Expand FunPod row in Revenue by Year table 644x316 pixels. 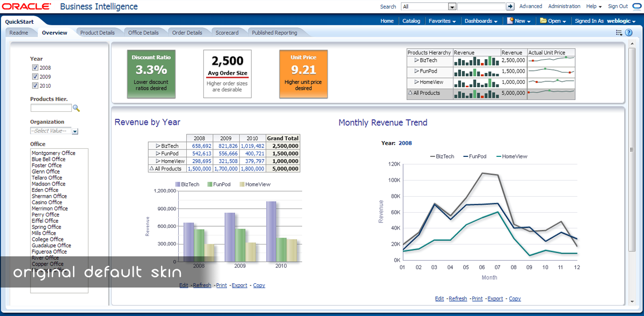(158, 153)
